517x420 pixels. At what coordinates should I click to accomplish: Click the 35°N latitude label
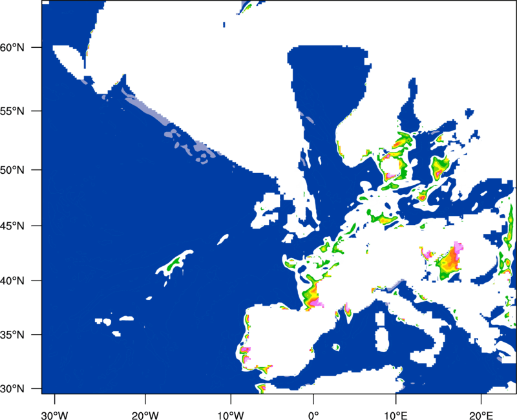(x=12, y=335)
